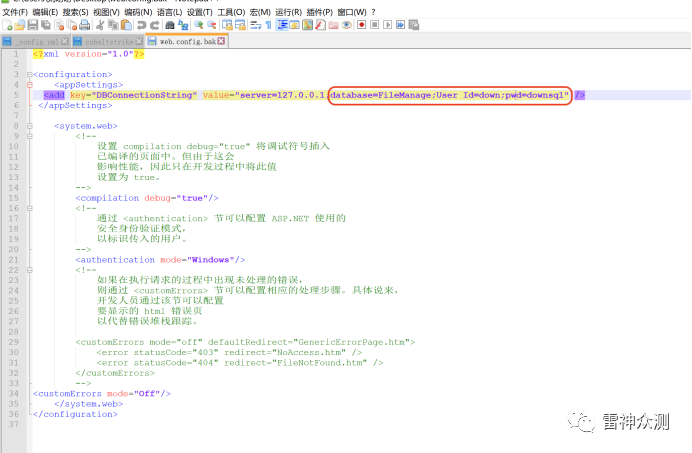
Task: Cut selection using scissors icon
Action: [x=100, y=25]
